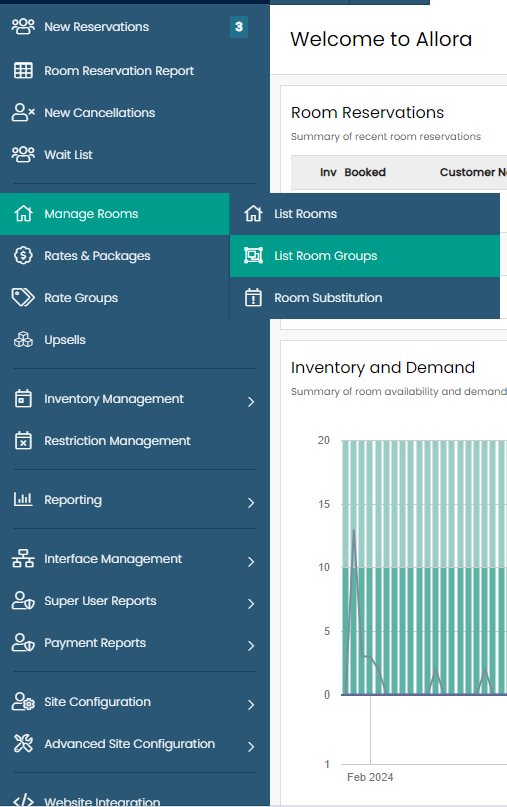Screen dimensions: 507x807
Task: Expand the Payment Reports chevron
Action: [x=251, y=646]
